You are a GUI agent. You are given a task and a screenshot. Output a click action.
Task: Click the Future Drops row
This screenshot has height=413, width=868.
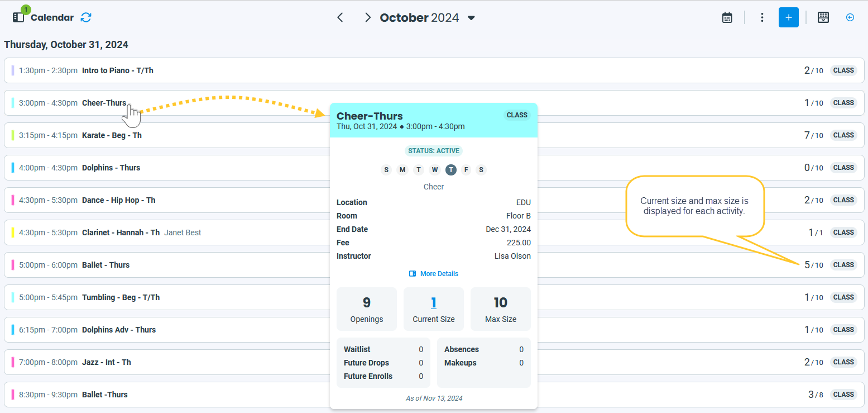(383, 363)
